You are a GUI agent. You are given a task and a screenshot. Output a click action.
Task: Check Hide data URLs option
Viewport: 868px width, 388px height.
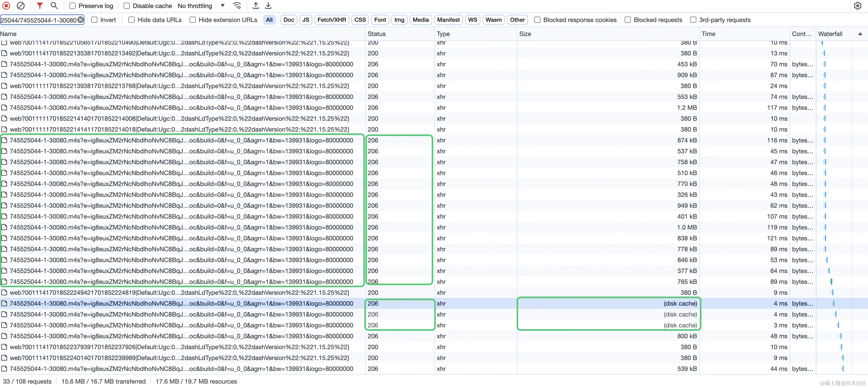tap(132, 20)
